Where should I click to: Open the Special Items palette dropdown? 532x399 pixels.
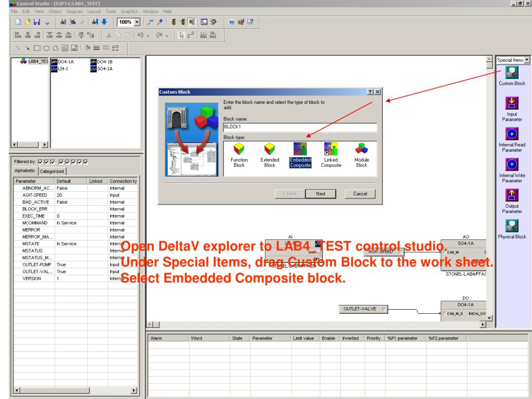coord(527,60)
